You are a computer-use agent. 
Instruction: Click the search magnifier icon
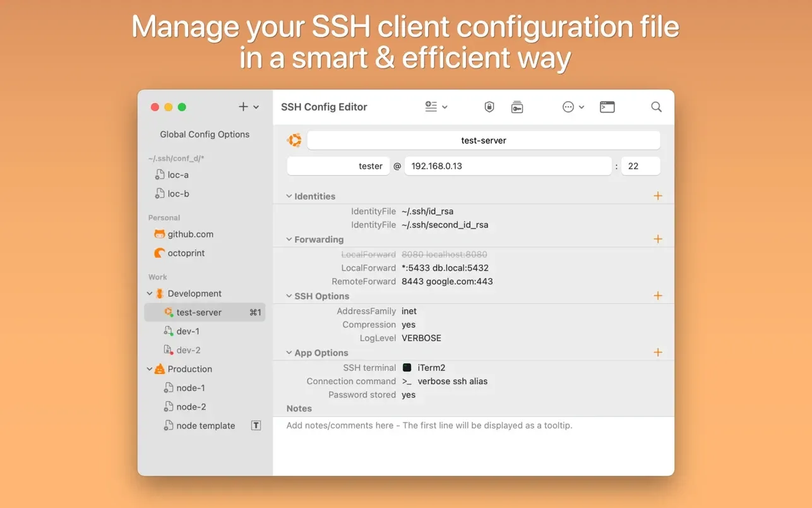tap(656, 107)
